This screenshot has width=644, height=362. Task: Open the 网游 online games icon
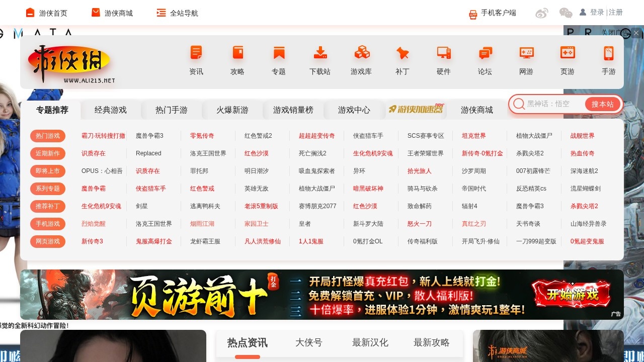coord(526,52)
